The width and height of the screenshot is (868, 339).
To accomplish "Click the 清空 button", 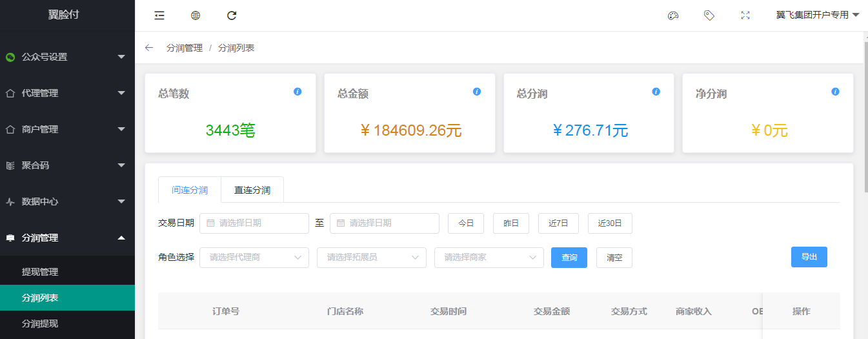I will pyautogui.click(x=614, y=257).
